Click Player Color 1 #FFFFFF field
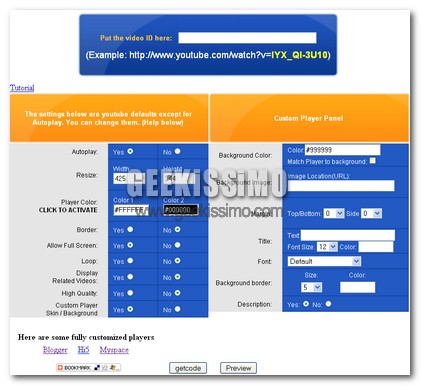 click(131, 210)
